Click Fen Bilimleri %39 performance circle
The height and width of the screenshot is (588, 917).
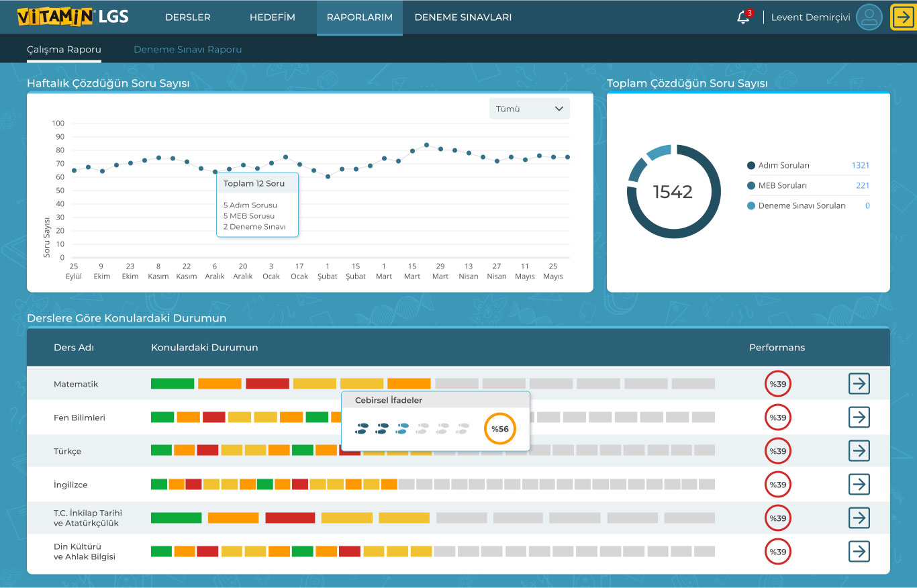pyautogui.click(x=778, y=418)
